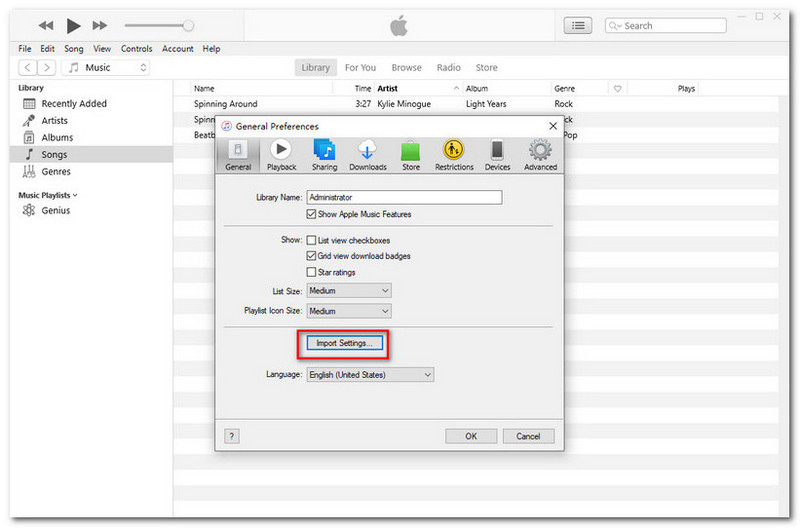Toggle Show Apple Music Features checkbox
Viewport: 800px width, 528px height.
(311, 214)
